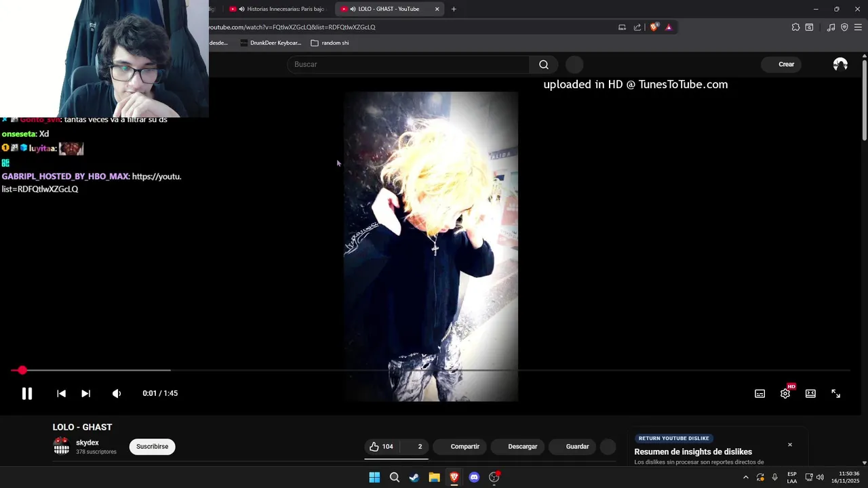Image resolution: width=868 pixels, height=488 pixels.
Task: Open Steam from the taskbar
Action: (414, 477)
